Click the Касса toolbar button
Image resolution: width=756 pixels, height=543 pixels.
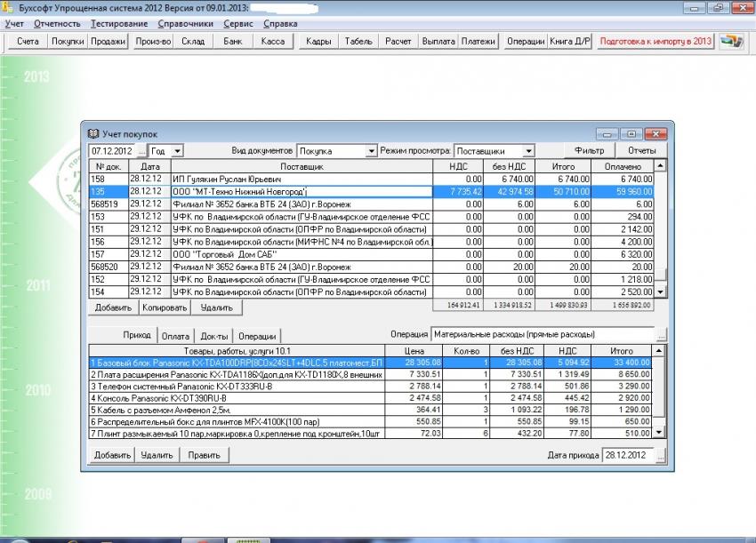point(273,41)
